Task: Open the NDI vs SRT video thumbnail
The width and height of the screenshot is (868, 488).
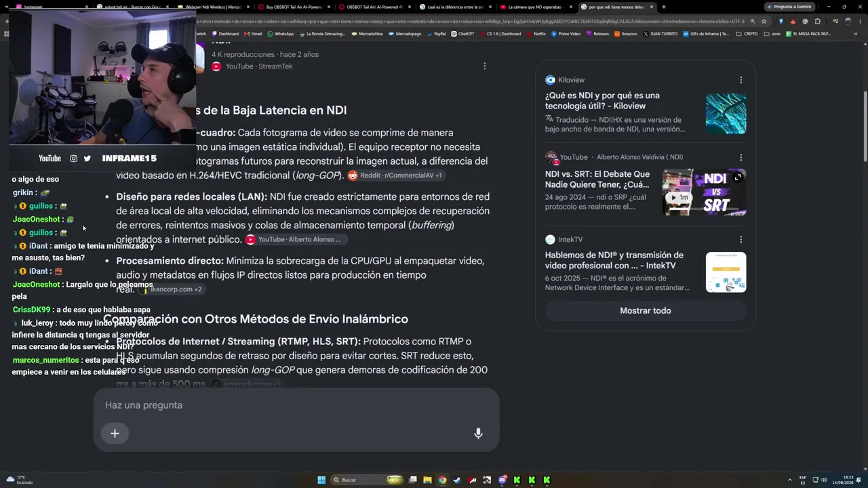Action: point(705,192)
